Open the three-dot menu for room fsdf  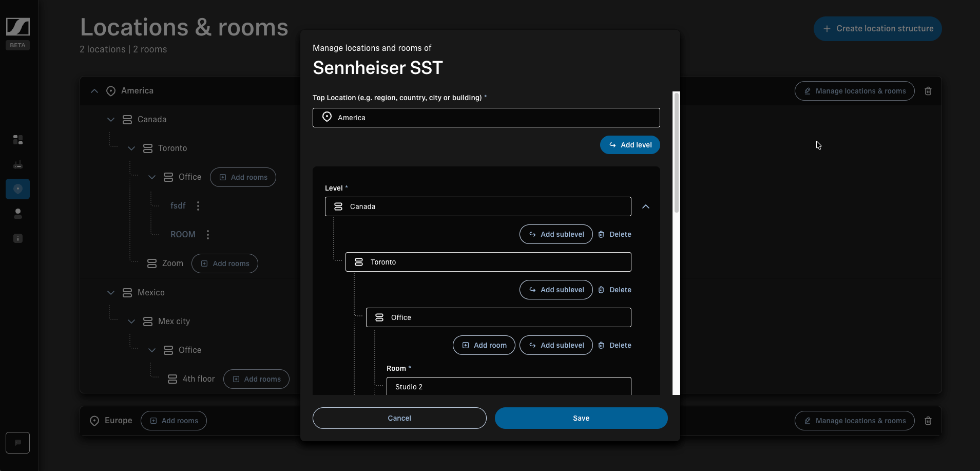pos(198,206)
